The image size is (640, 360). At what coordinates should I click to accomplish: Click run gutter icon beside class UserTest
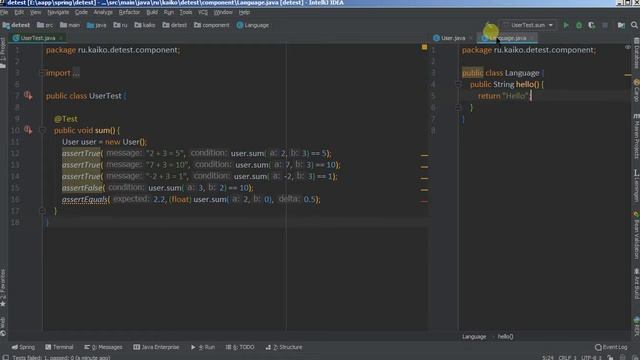pyautogui.click(x=28, y=96)
